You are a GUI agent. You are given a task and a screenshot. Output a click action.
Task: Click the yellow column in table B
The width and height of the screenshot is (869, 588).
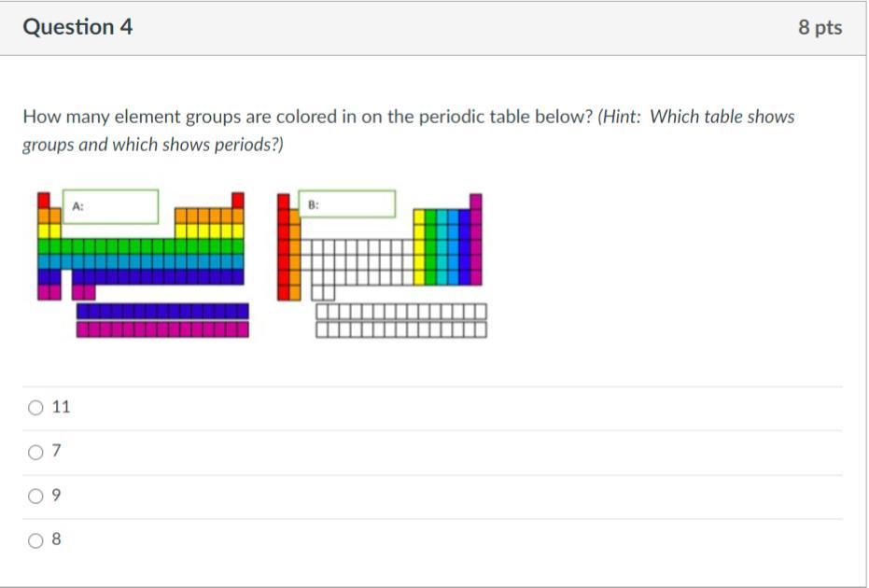(419, 246)
